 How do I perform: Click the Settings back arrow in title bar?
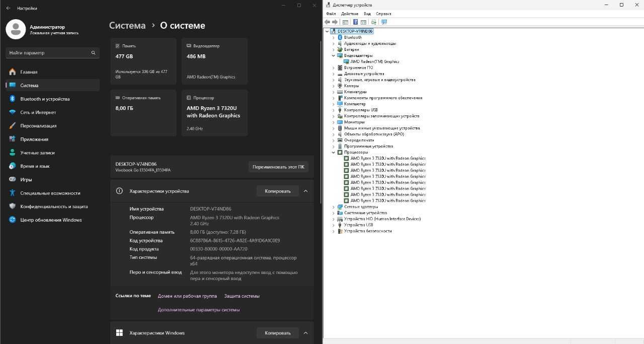click(8, 8)
